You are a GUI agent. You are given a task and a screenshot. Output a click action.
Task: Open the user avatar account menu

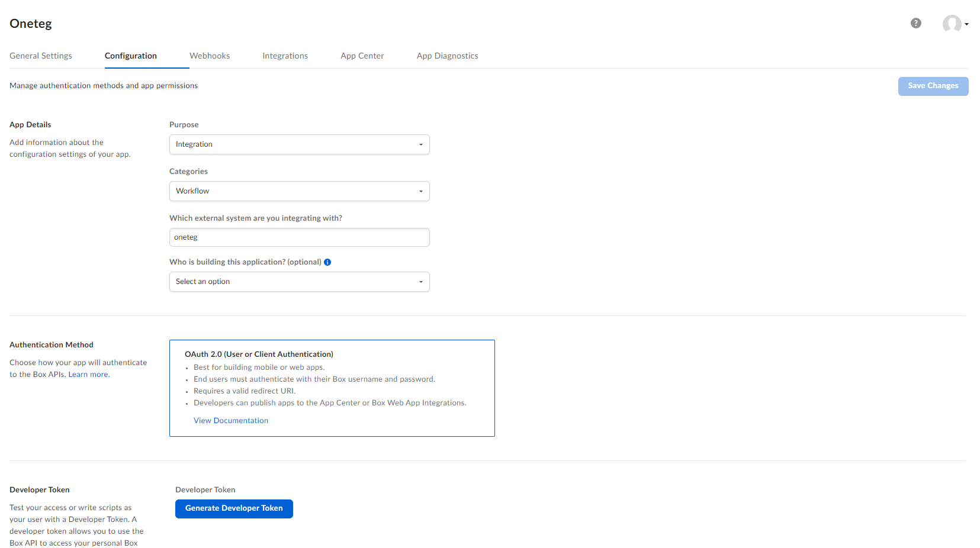[952, 24]
